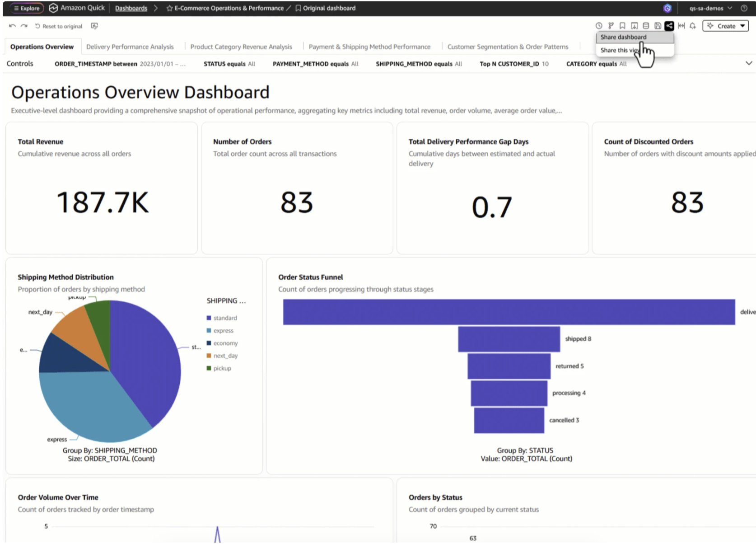Click the floppy-disk save icon
This screenshot has height=544, width=756.
pyautogui.click(x=658, y=26)
